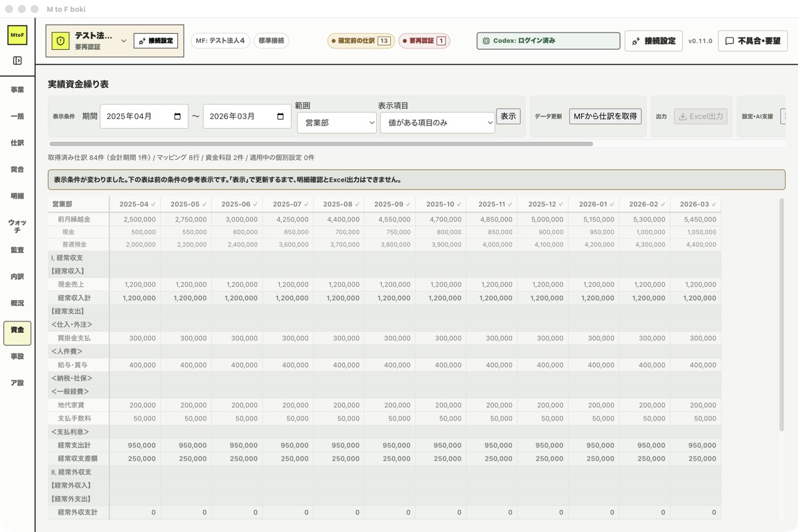Toggle the 2025-11 column header check

(510, 204)
